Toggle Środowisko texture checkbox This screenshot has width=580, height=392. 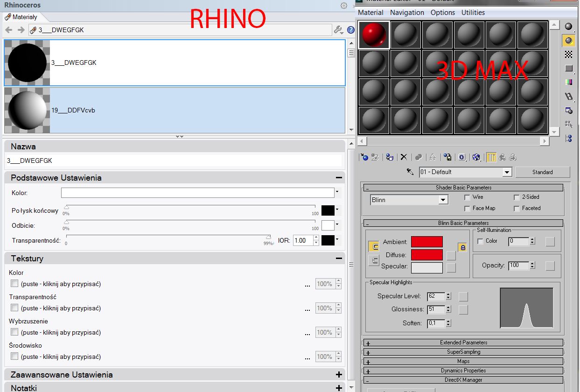14,356
